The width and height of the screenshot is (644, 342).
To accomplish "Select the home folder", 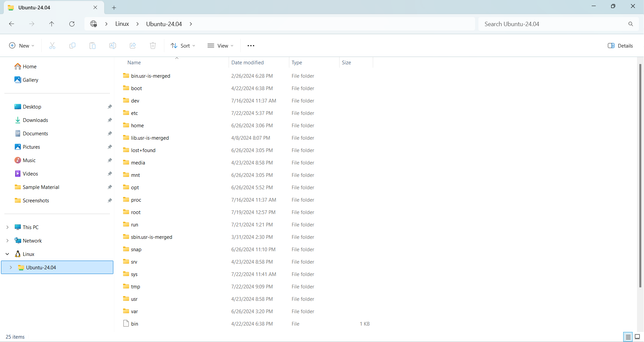I will click(133, 126).
